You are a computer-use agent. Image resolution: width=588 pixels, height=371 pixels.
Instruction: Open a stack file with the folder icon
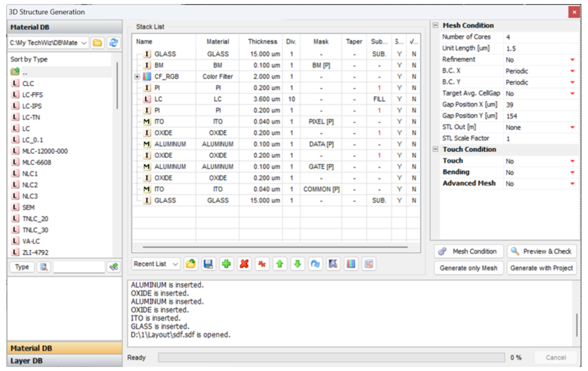click(x=190, y=264)
